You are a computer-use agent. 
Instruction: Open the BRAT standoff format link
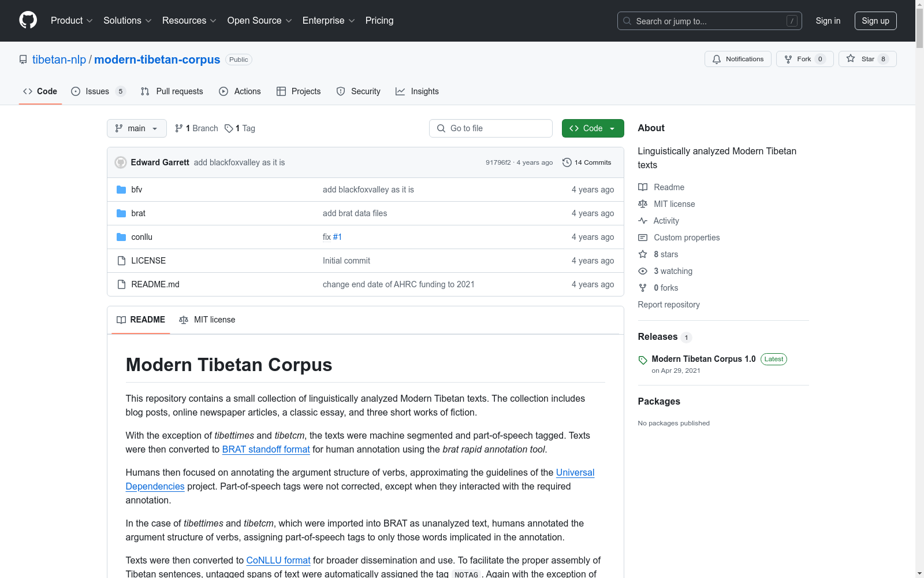pyautogui.click(x=266, y=449)
